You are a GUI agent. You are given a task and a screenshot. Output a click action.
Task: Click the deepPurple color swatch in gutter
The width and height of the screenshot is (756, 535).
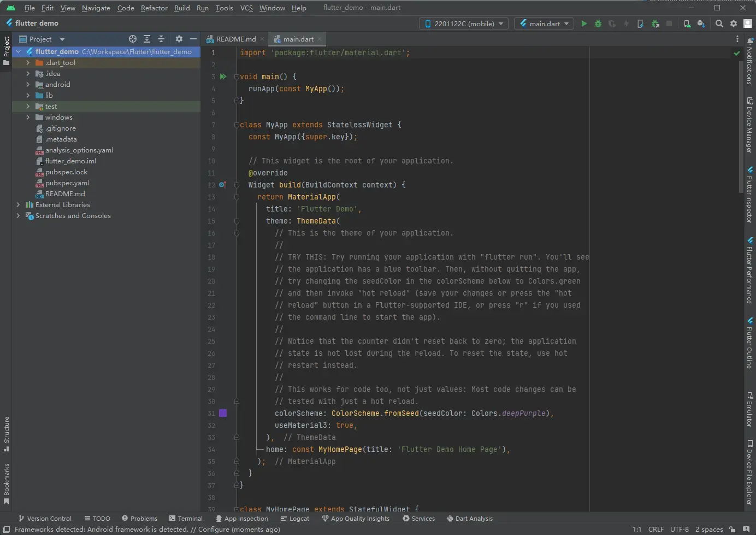[223, 413]
